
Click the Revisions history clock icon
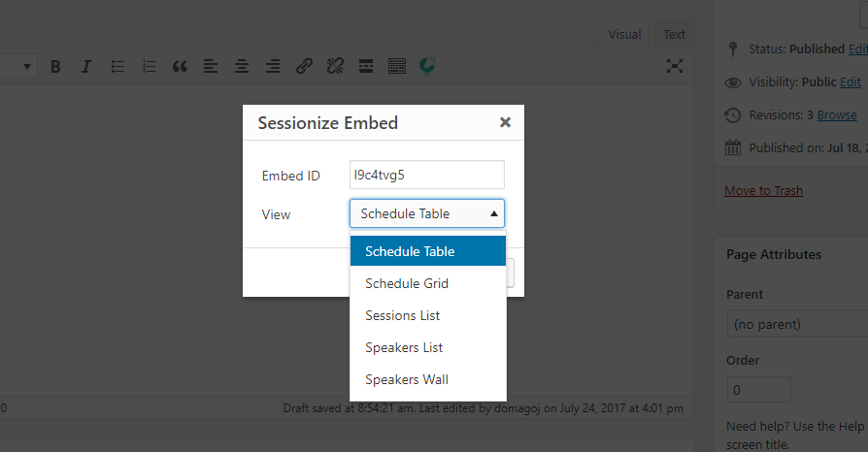(x=733, y=115)
